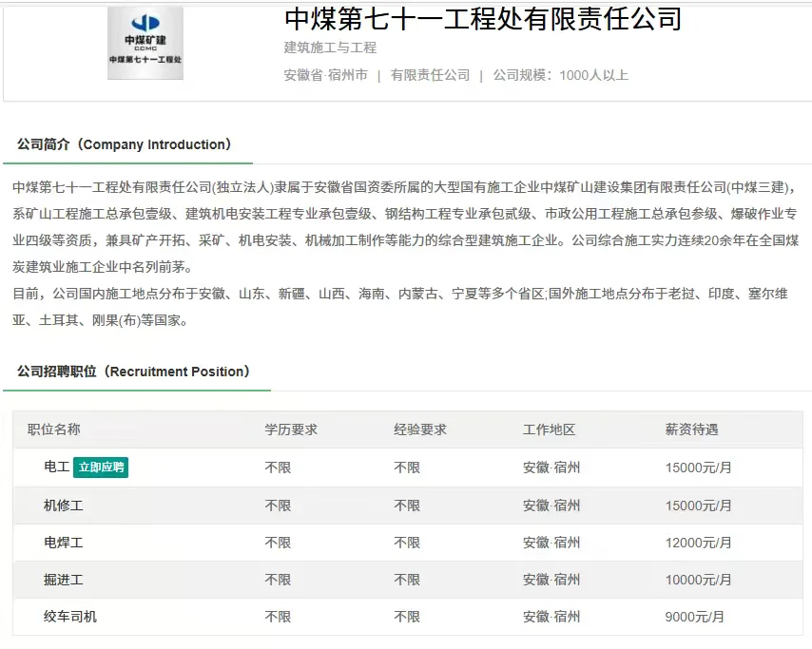
Task: Click the intro paragraph starting 目前，公司国内施工地点
Action: (x=399, y=307)
